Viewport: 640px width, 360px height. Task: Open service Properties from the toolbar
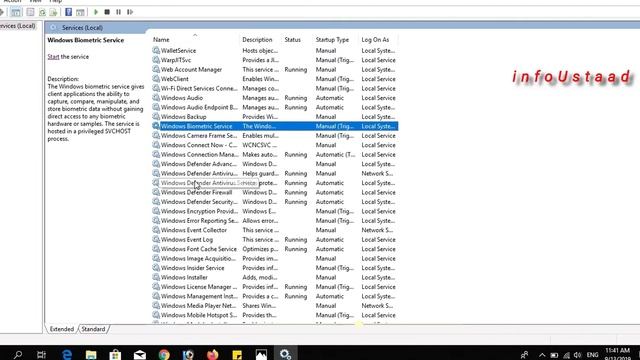coord(30,12)
